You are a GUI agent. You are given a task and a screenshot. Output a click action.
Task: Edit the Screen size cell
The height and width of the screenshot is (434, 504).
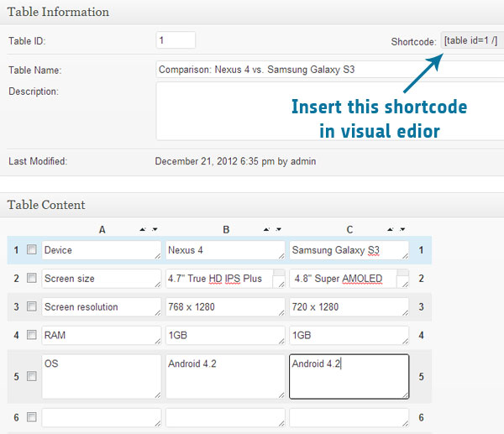(x=102, y=279)
